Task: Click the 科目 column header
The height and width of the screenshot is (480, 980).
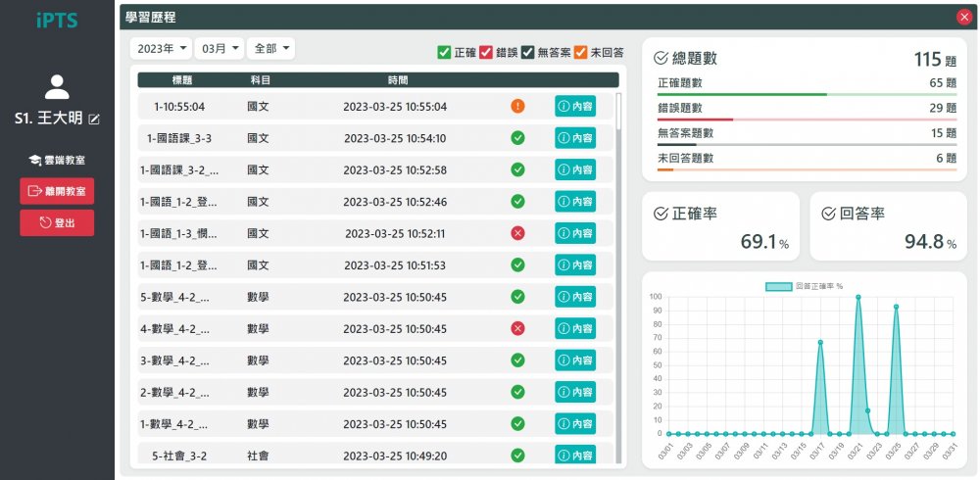Action: coord(260,80)
